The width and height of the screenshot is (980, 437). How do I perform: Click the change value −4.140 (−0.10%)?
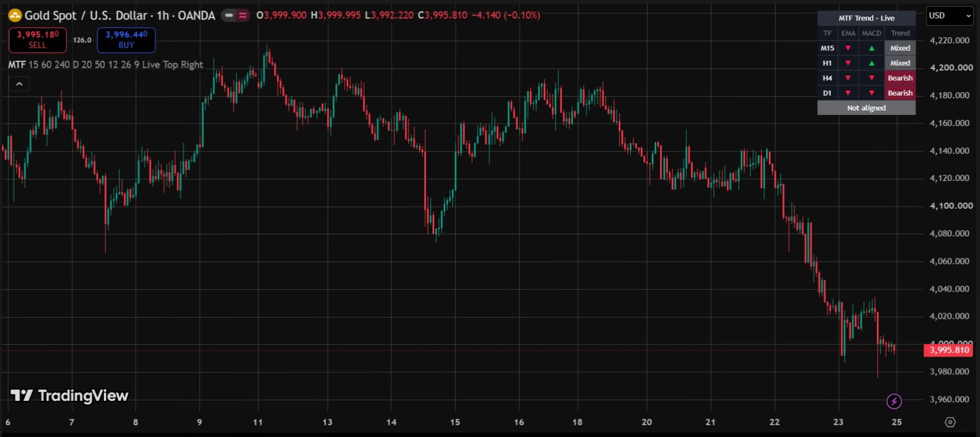(506, 16)
